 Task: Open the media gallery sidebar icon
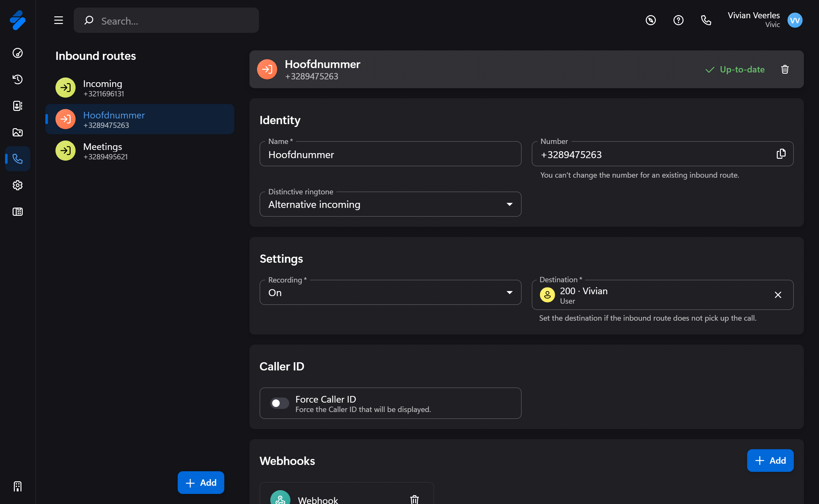(x=17, y=132)
